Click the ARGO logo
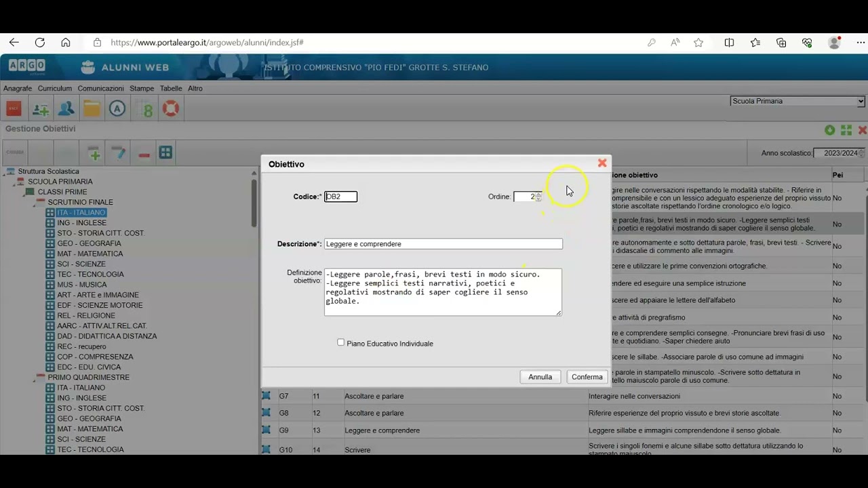 (27, 66)
